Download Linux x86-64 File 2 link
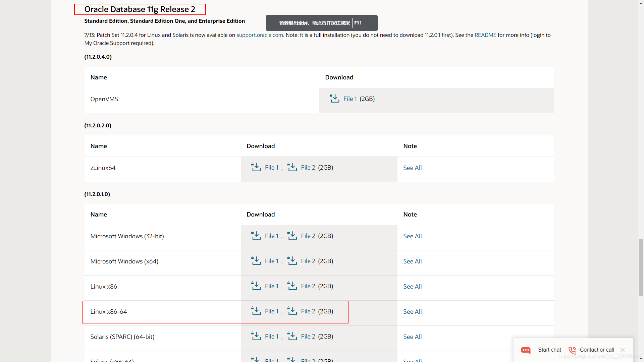The height and width of the screenshot is (362, 644). coord(308,311)
